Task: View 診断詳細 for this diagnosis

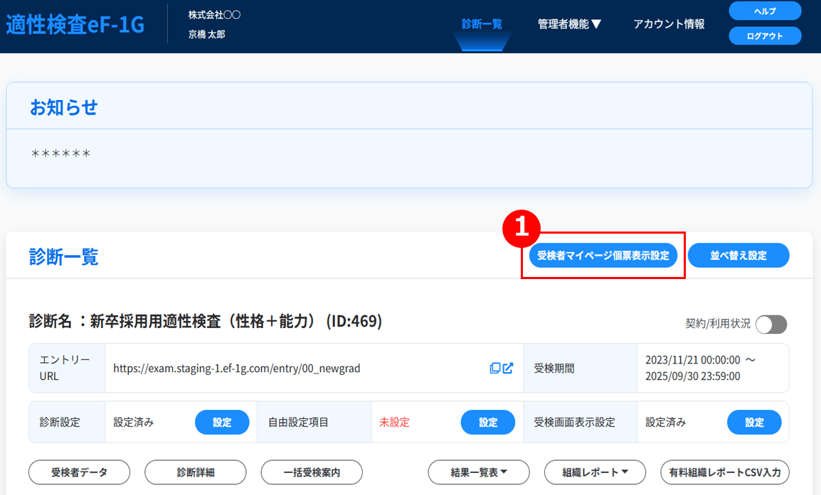Action: [195, 472]
